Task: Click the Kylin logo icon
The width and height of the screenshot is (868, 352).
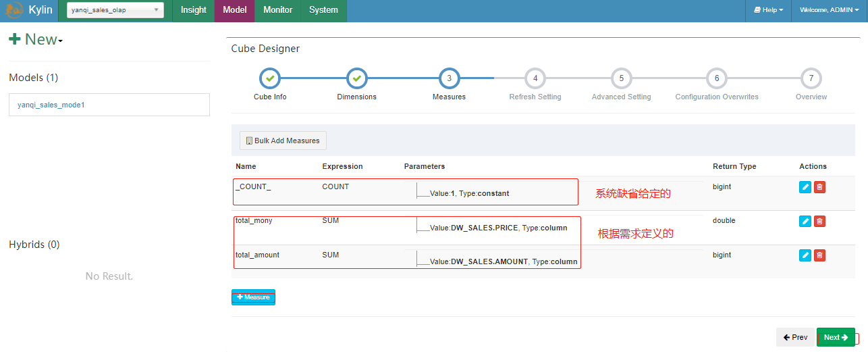Action: point(15,10)
